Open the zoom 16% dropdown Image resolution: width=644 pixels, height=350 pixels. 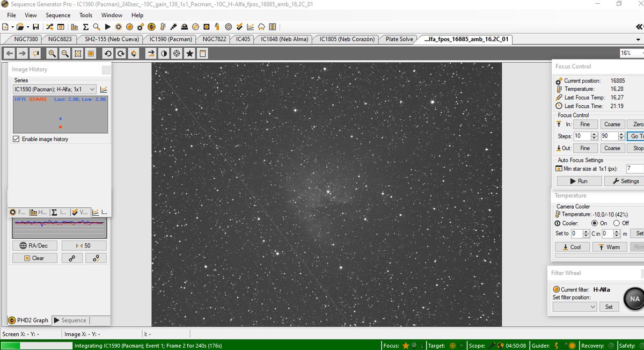(632, 53)
